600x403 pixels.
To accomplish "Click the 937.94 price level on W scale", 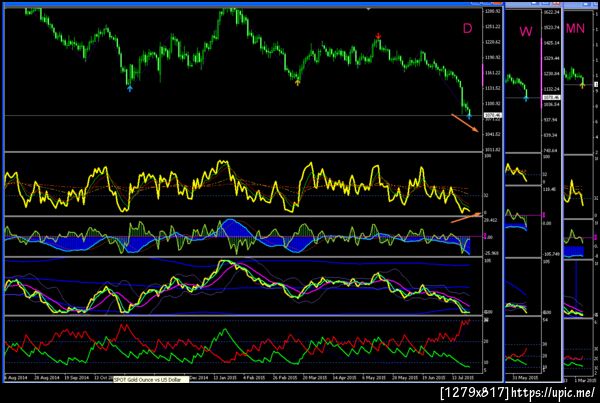I will click(550, 120).
